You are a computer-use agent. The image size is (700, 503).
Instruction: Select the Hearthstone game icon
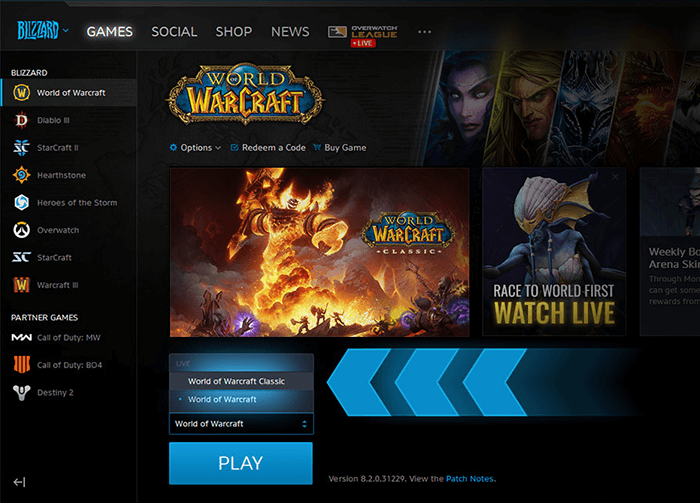tap(21, 175)
